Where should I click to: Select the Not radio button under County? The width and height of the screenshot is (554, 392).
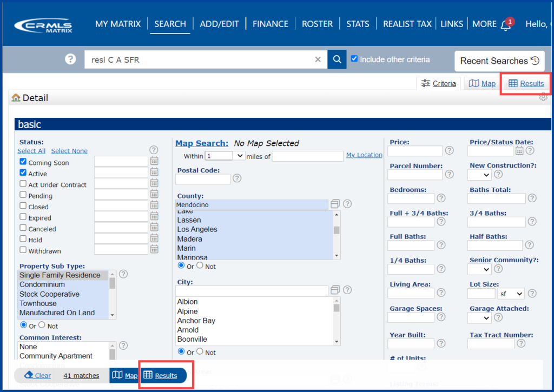coord(199,265)
